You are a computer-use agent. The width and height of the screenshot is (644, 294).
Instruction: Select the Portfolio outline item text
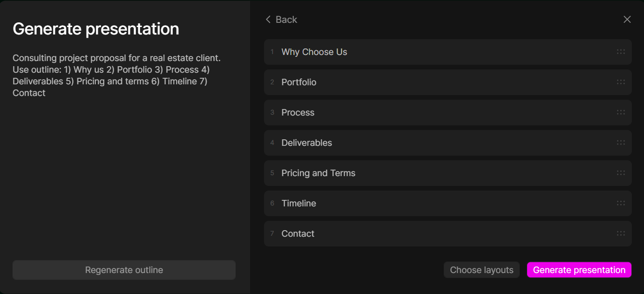[299, 82]
